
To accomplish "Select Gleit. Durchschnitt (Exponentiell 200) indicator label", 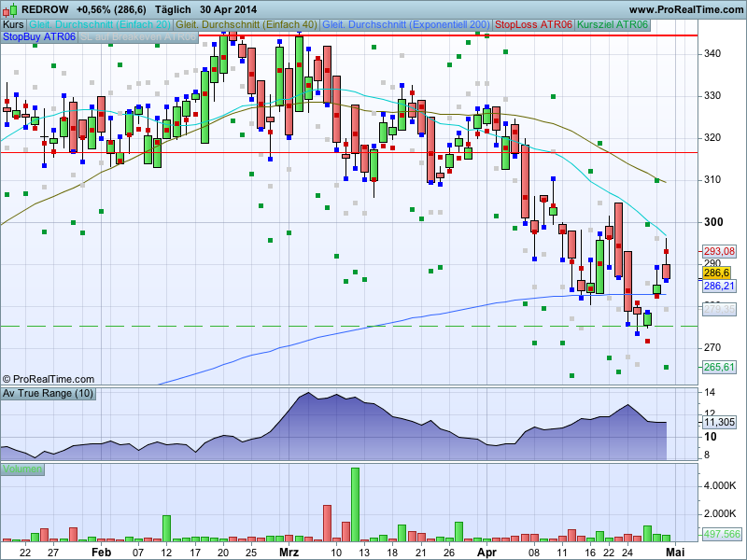I will tap(406, 24).
